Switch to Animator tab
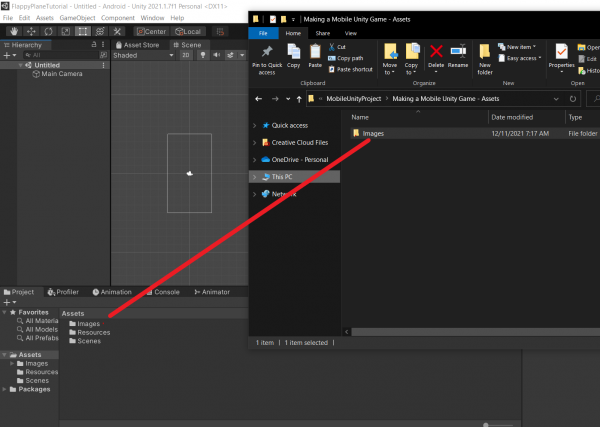 point(212,292)
